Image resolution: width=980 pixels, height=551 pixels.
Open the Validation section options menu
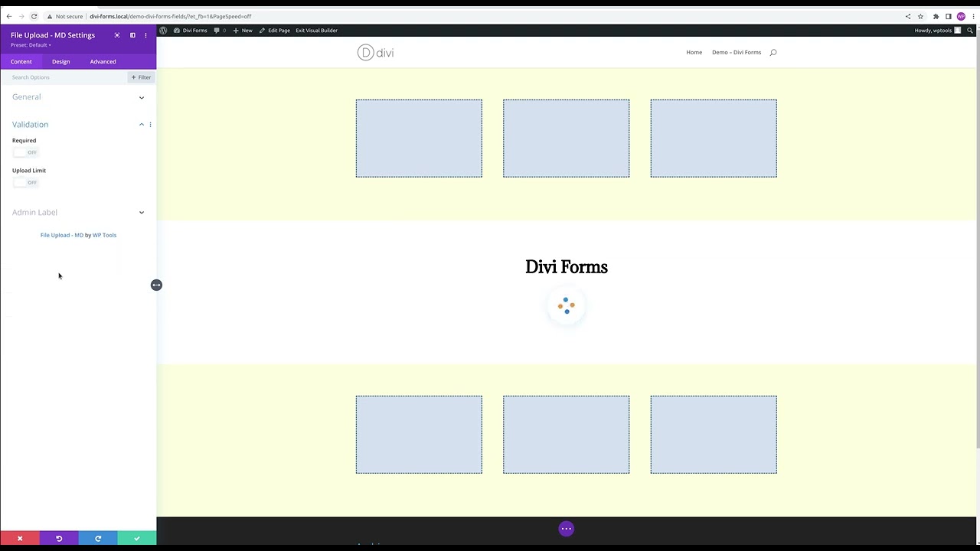tap(150, 124)
